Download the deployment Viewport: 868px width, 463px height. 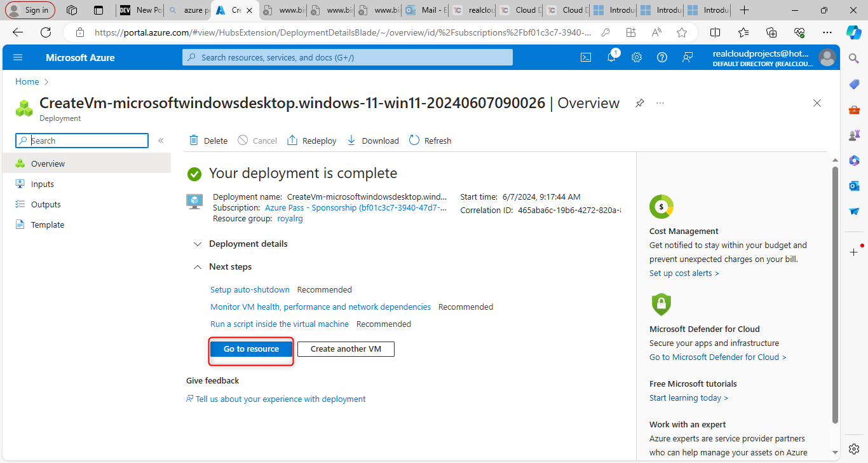373,141
